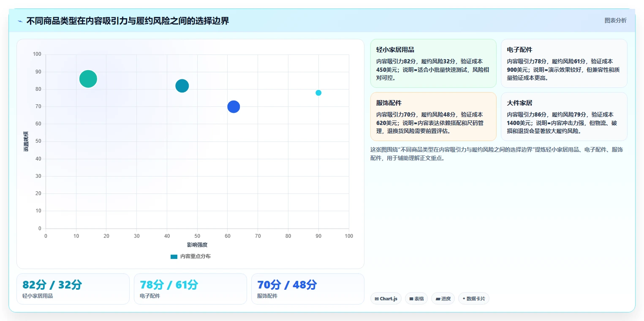The width and height of the screenshot is (644, 321).
Task: Click the 70分 / 48分 stat card
Action: (x=308, y=289)
